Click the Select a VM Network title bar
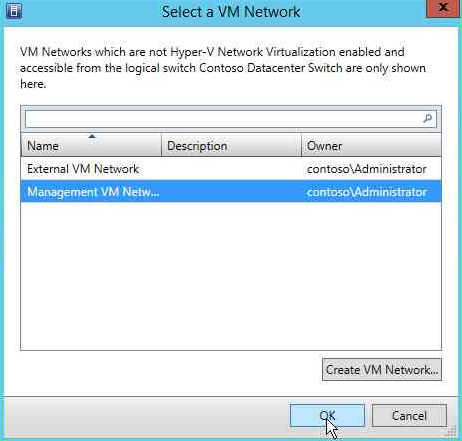The image size is (462, 441). [231, 12]
